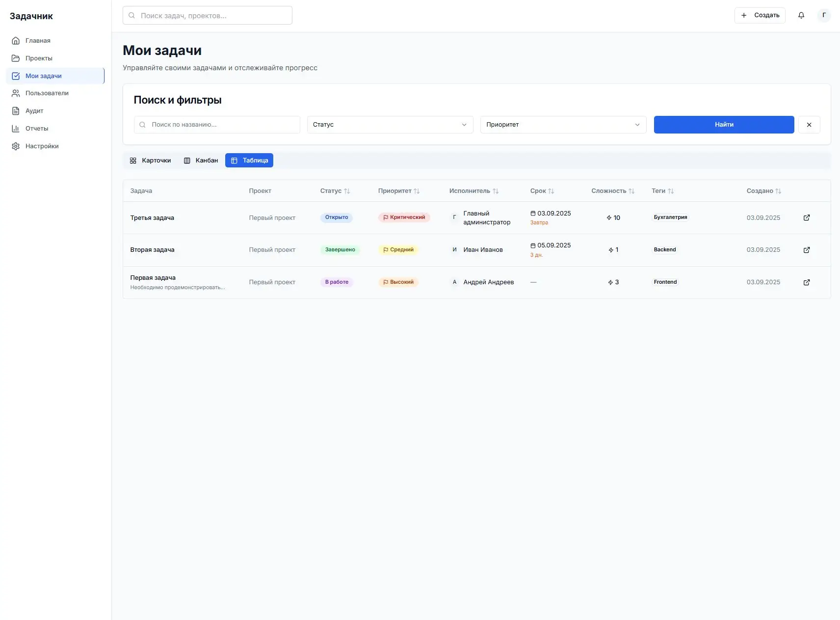840x620 pixels.
Task: Sort tasks by Сложность column
Action: click(x=612, y=191)
